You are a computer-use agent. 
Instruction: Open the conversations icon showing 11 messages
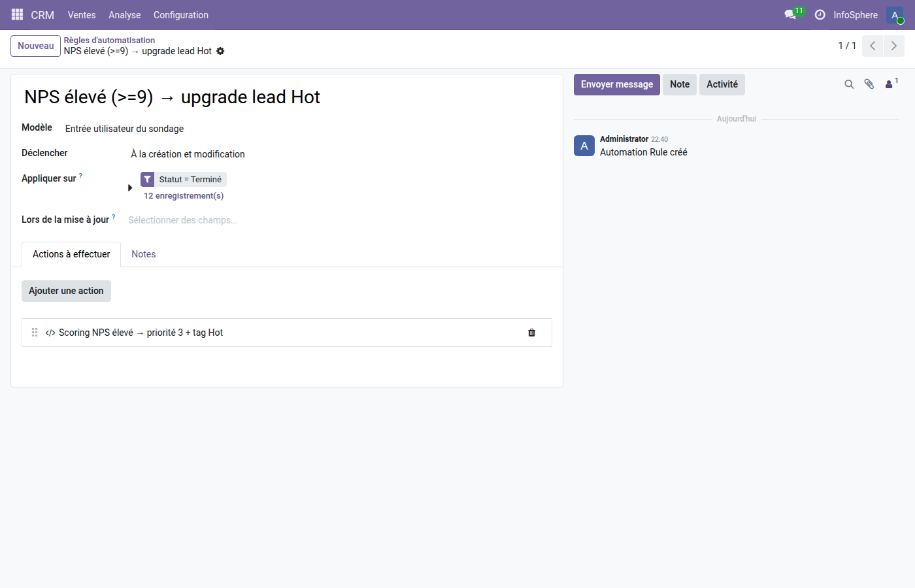[x=790, y=14]
